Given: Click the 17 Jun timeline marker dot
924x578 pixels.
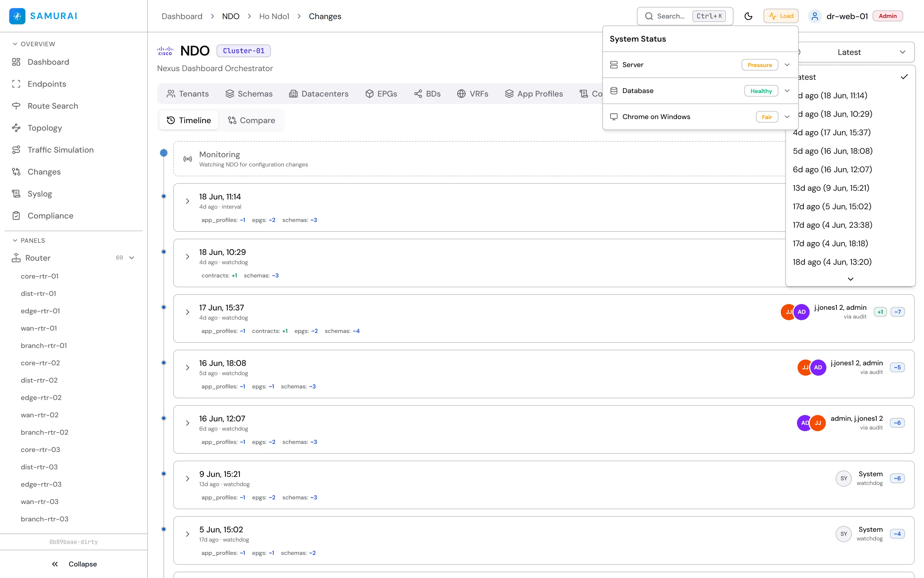Looking at the screenshot, I should tap(164, 307).
